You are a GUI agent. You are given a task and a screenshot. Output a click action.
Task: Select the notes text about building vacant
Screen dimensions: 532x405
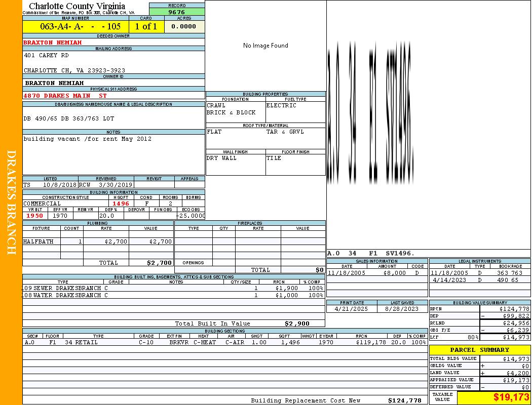click(x=87, y=139)
